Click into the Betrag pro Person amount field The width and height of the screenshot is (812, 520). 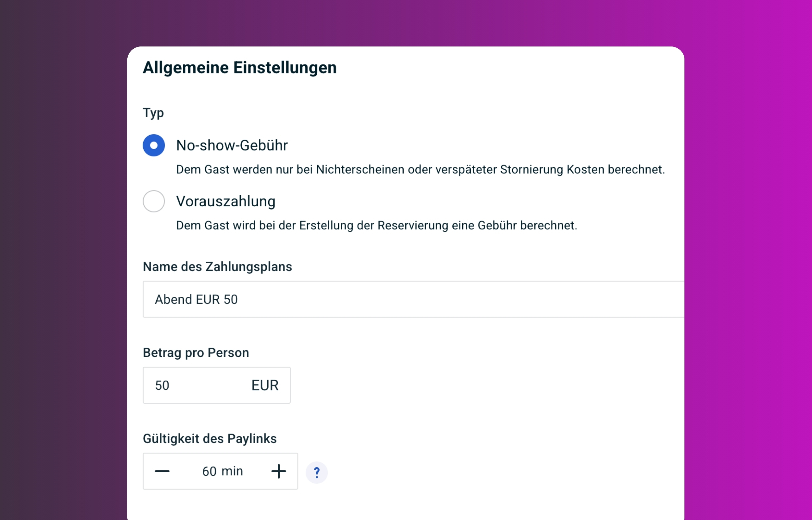pos(196,385)
